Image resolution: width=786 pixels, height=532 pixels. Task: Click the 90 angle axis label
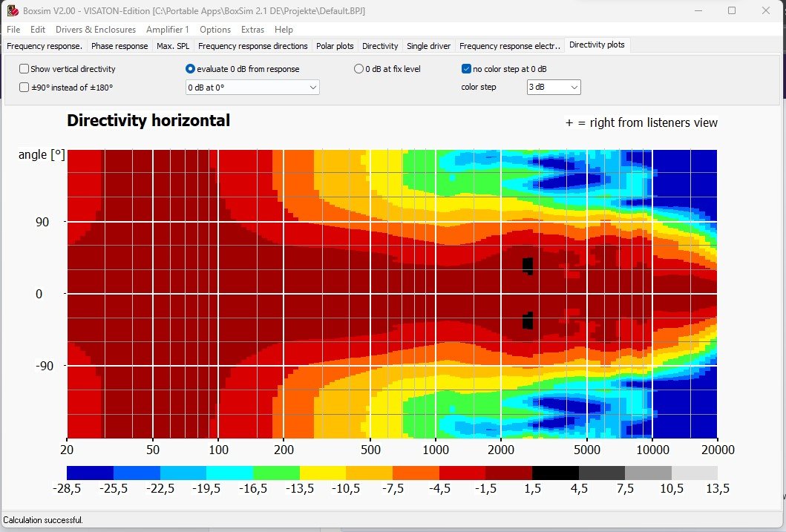coord(42,222)
